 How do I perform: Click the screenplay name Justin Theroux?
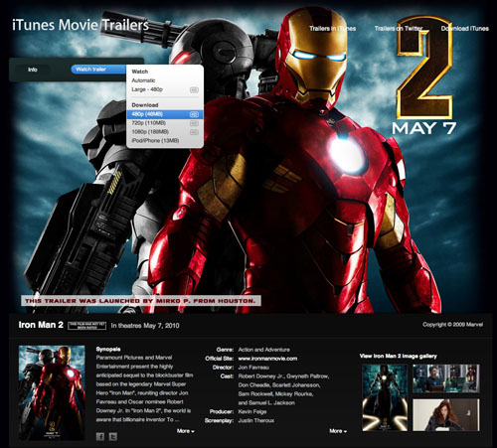[x=256, y=421]
